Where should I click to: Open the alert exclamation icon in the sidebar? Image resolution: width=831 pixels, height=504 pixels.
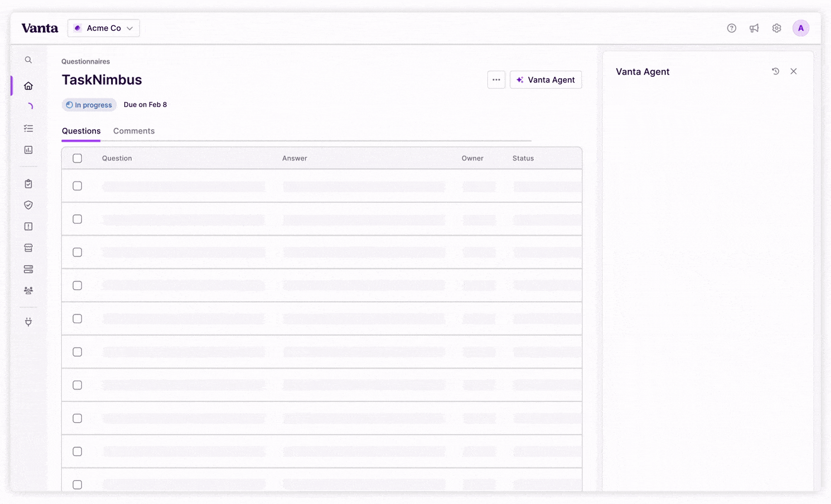[x=28, y=227]
